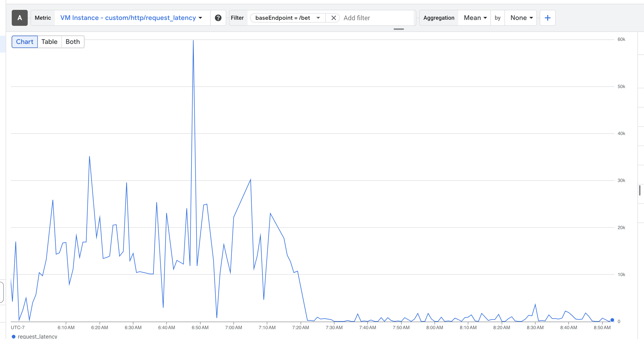This screenshot has width=644, height=339.
Task: Open the VM Instance request_latency metric dropdown
Action: point(131,18)
